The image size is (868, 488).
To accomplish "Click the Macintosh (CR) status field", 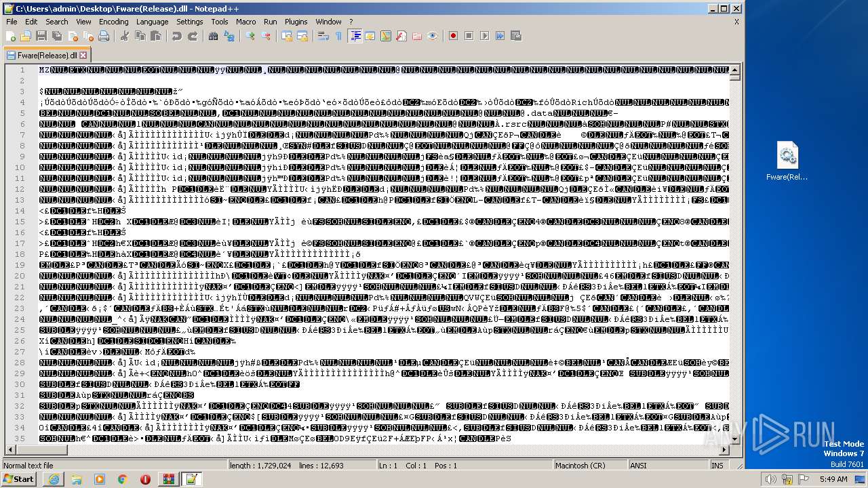I will click(589, 466).
